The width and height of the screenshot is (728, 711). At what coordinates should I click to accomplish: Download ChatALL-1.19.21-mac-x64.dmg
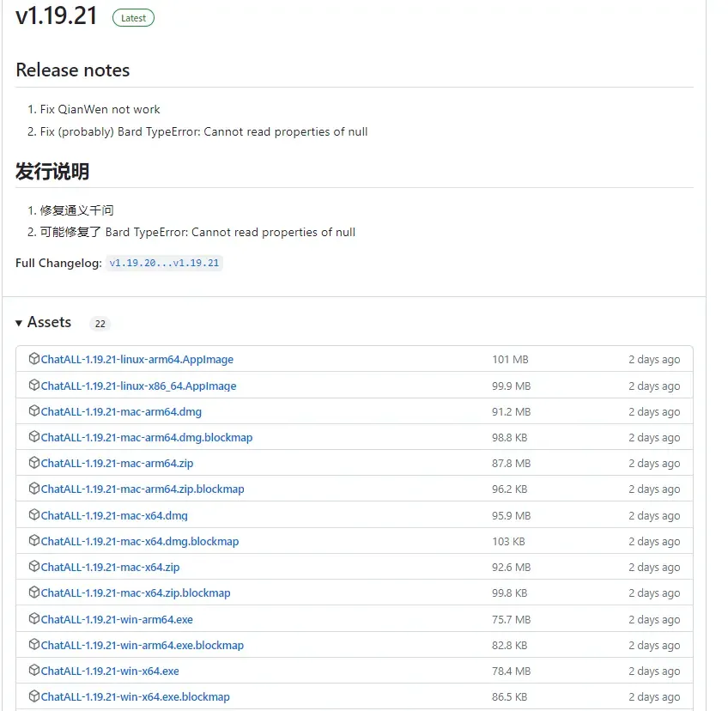point(114,515)
